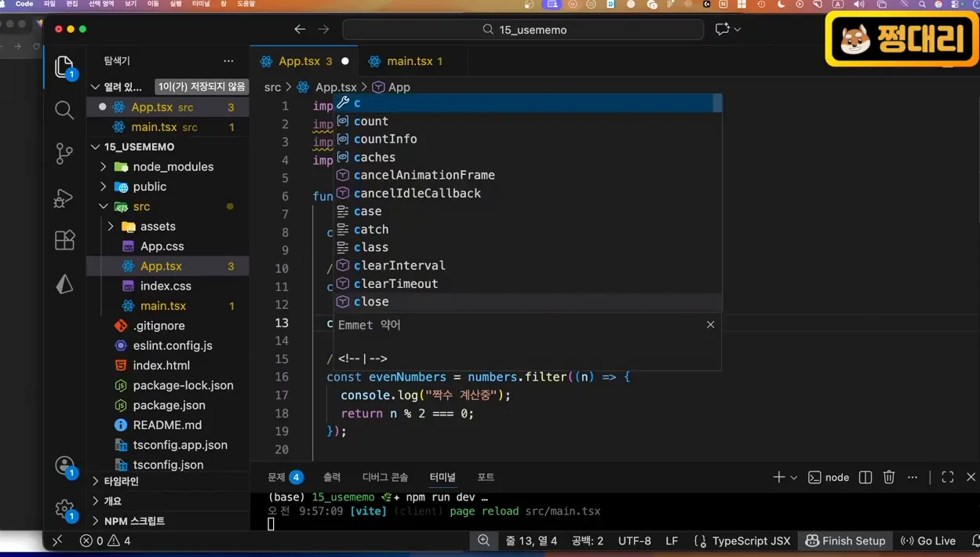Open README.md in the file tree

167,425
